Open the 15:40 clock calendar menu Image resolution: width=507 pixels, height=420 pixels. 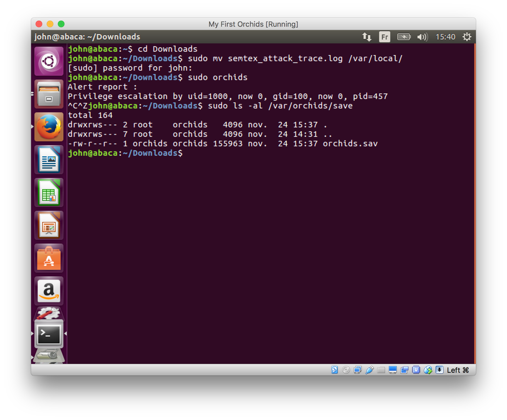click(x=445, y=37)
